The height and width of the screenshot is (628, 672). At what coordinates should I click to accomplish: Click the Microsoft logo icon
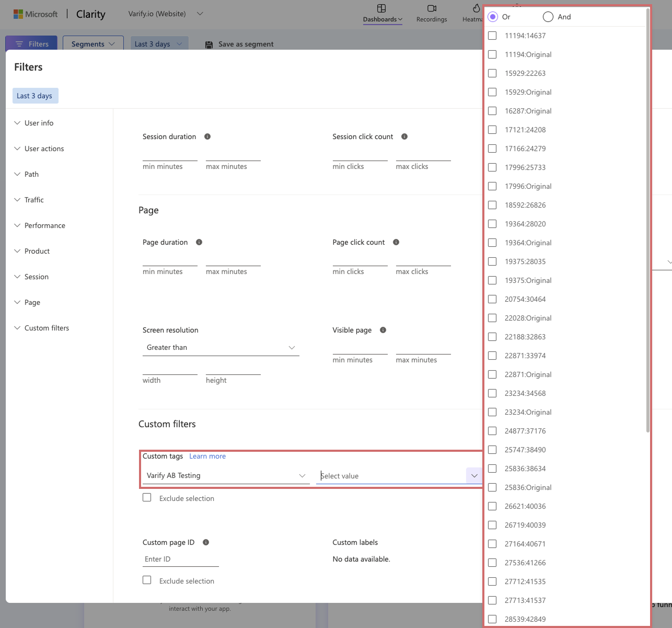pos(18,14)
